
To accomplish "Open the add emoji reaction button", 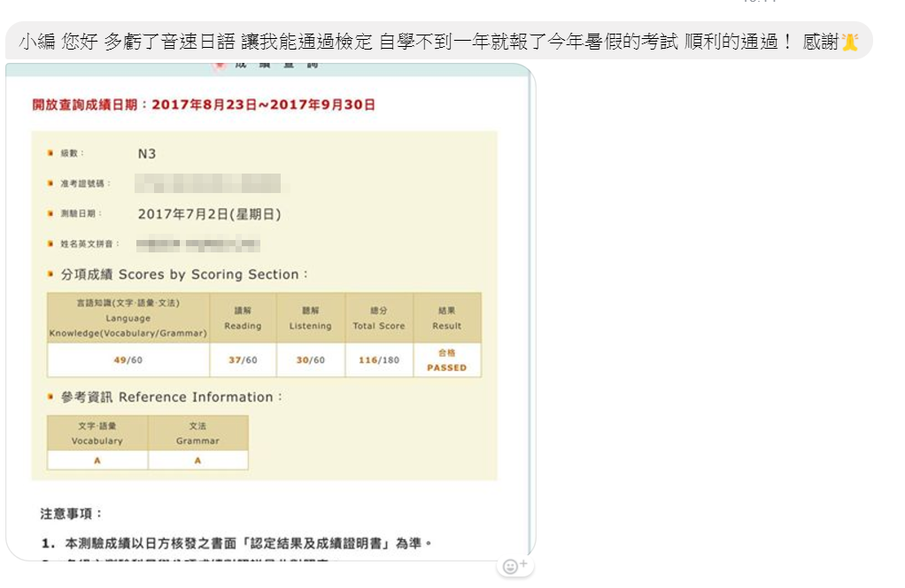I will 514,566.
